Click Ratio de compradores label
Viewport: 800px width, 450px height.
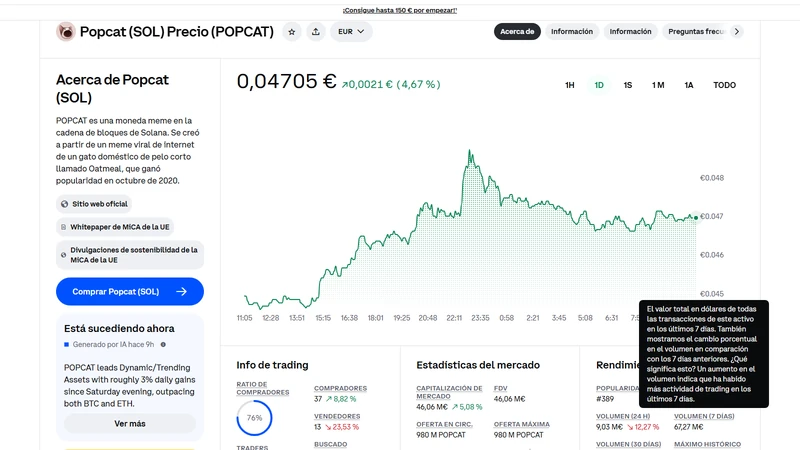263,388
